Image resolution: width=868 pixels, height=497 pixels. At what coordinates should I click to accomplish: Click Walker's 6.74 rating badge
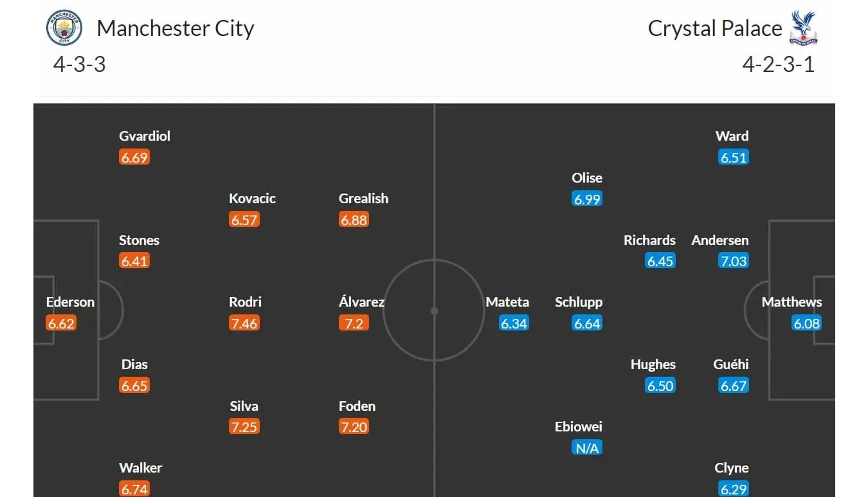tap(134, 489)
